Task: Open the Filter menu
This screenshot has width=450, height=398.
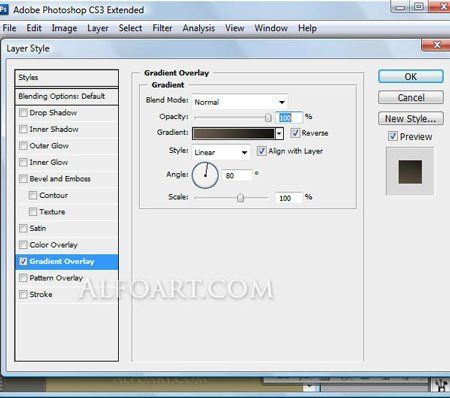Action: click(x=162, y=28)
